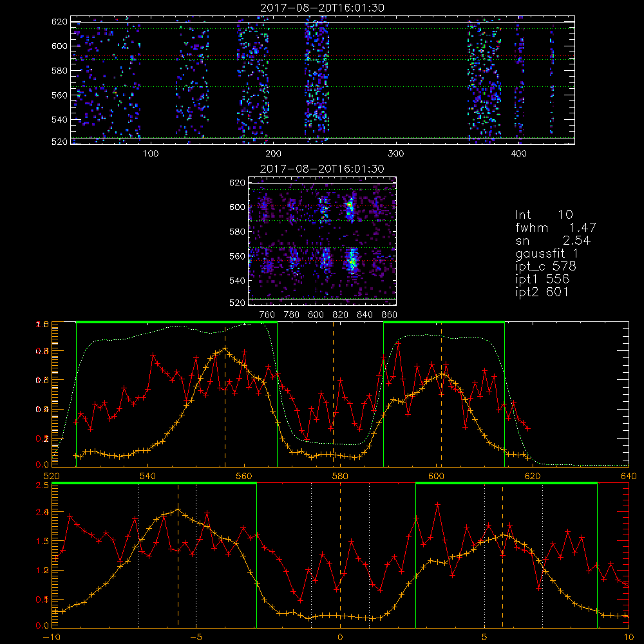Click the bright upper blob in middle image
This screenshot has width=644, height=644.
coord(350,208)
